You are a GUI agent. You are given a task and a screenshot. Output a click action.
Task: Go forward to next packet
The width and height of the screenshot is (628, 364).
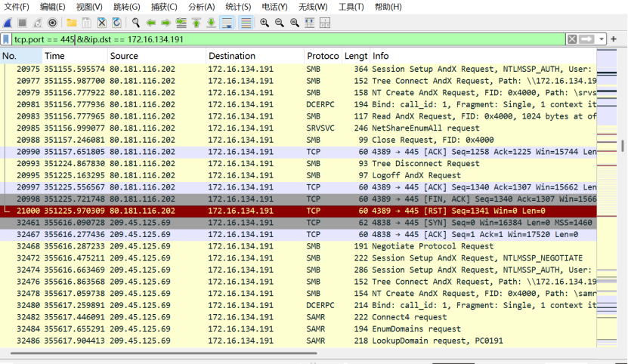click(x=166, y=23)
